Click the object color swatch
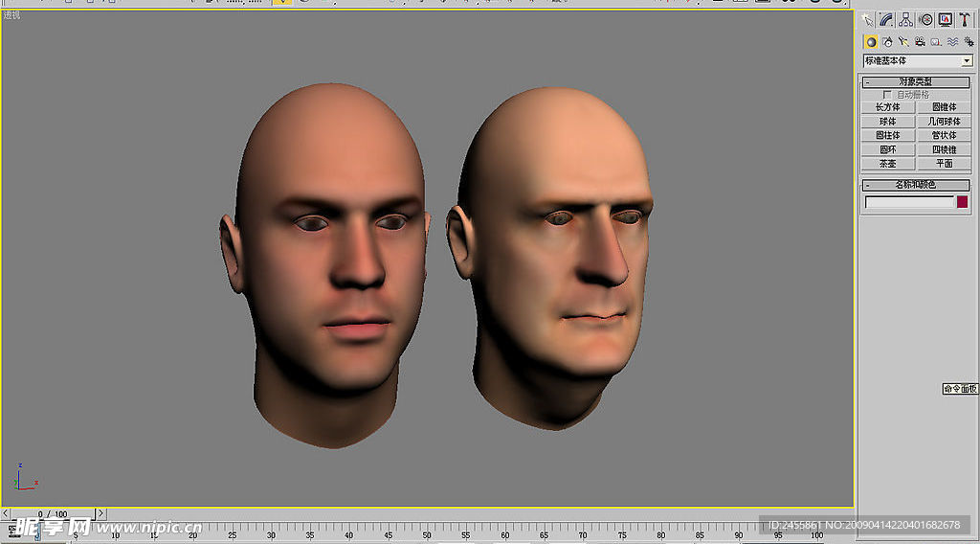This screenshot has width=980, height=544. 963,202
